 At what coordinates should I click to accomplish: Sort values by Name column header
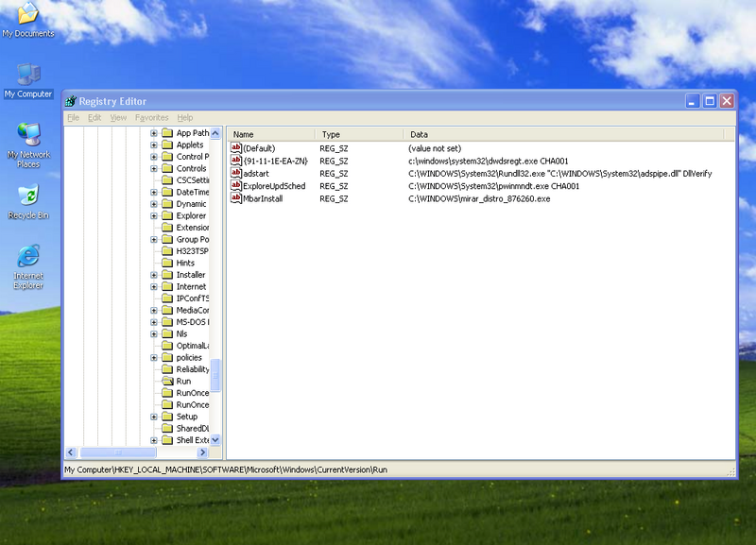click(x=271, y=134)
